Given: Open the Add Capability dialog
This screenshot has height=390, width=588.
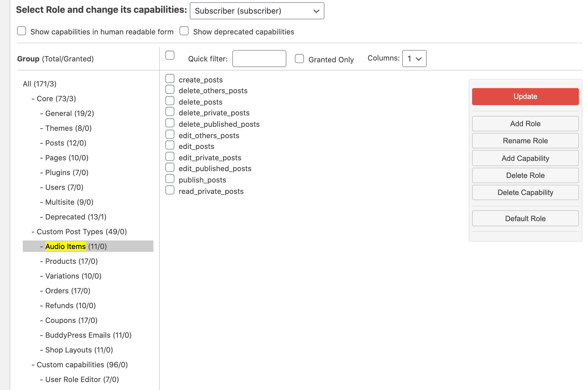Looking at the screenshot, I should (x=525, y=158).
